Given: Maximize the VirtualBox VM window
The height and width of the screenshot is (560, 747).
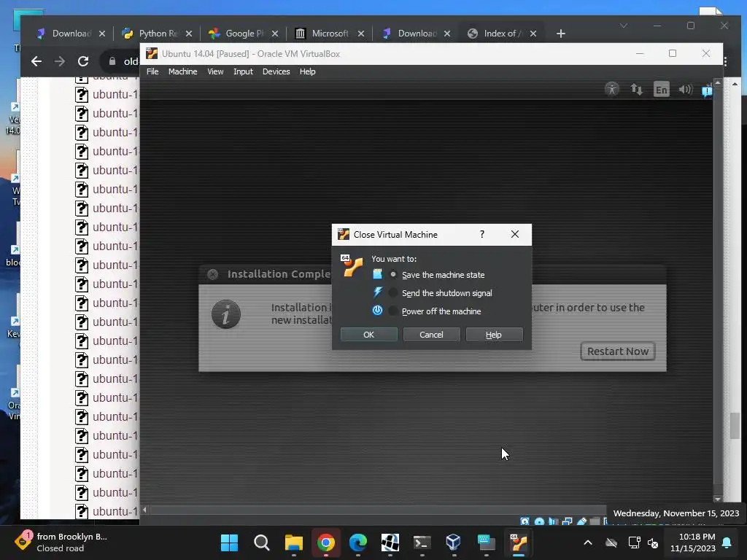Looking at the screenshot, I should coord(673,53).
